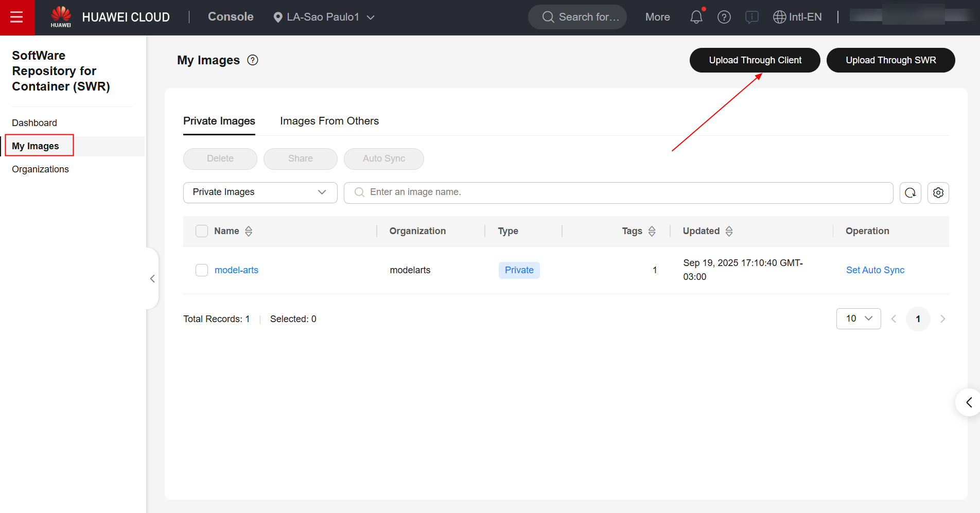The width and height of the screenshot is (980, 513).
Task: Open the help question mark icon in header
Action: pos(724,17)
